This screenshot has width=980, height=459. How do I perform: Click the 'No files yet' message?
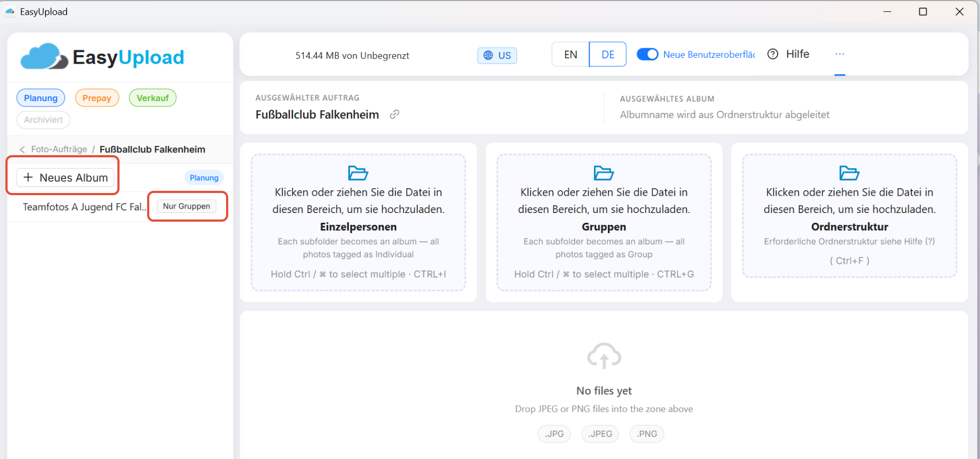pyautogui.click(x=604, y=390)
